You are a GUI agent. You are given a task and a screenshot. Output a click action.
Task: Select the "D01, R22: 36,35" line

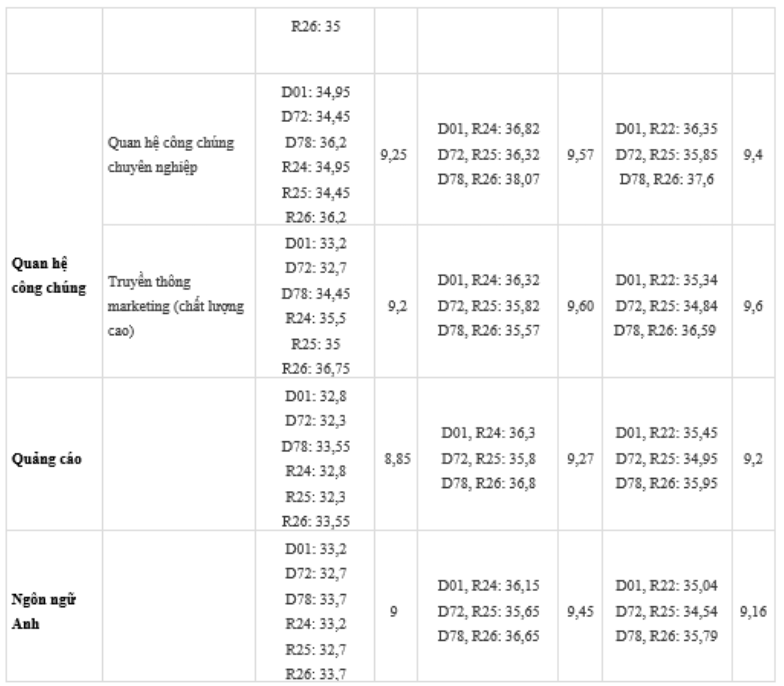point(666,129)
